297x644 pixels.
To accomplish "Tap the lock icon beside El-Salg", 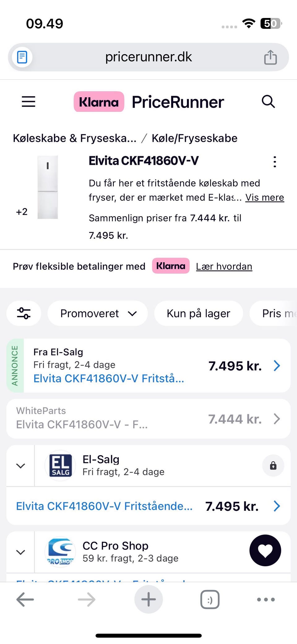I will point(273,465).
